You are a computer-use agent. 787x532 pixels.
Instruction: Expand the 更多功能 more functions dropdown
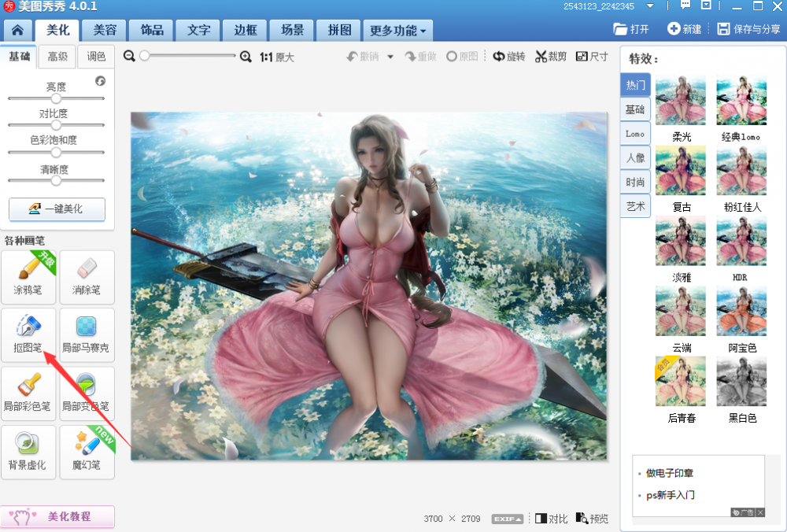397,31
